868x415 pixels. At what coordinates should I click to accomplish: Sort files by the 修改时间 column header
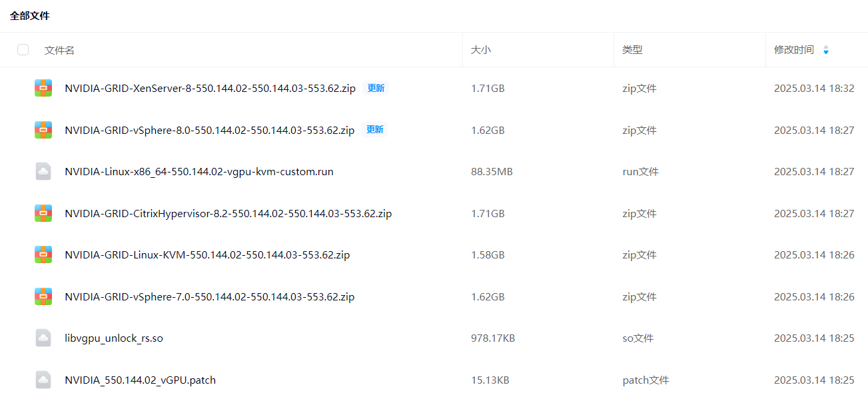[794, 50]
